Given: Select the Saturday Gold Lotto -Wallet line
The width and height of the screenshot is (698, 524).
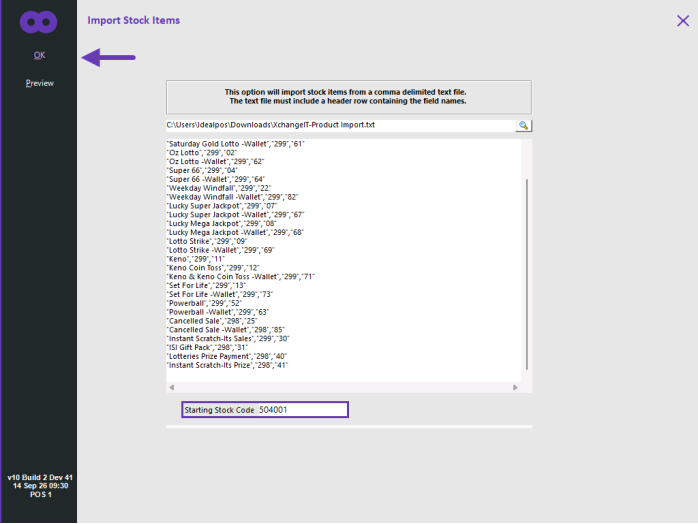Looking at the screenshot, I should 235,144.
